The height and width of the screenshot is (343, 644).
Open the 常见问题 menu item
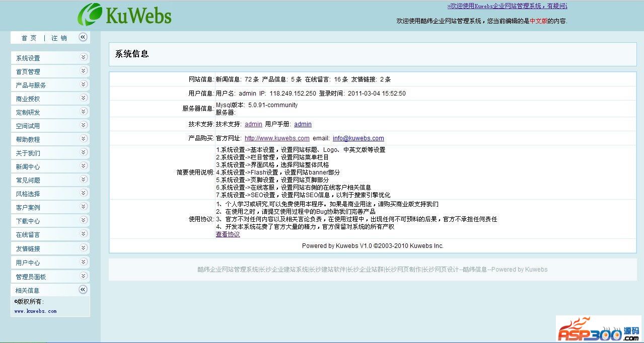click(x=28, y=181)
